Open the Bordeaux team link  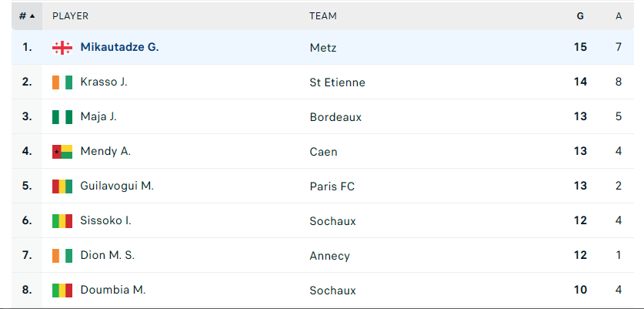[335, 117]
